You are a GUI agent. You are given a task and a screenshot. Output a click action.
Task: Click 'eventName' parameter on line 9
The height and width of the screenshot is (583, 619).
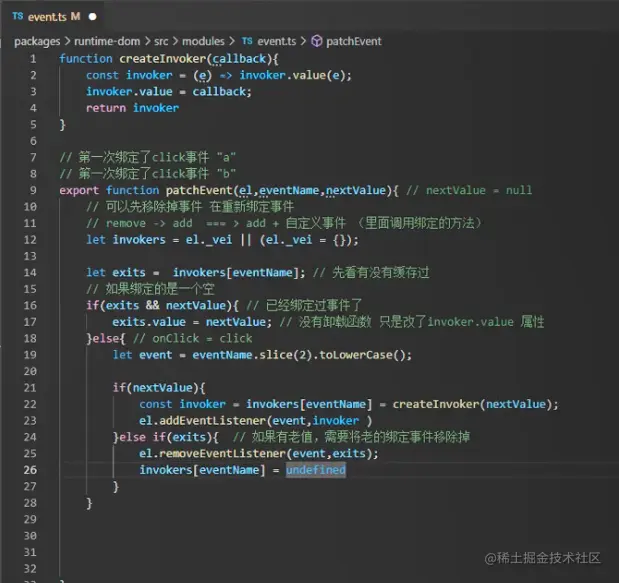pyautogui.click(x=289, y=190)
